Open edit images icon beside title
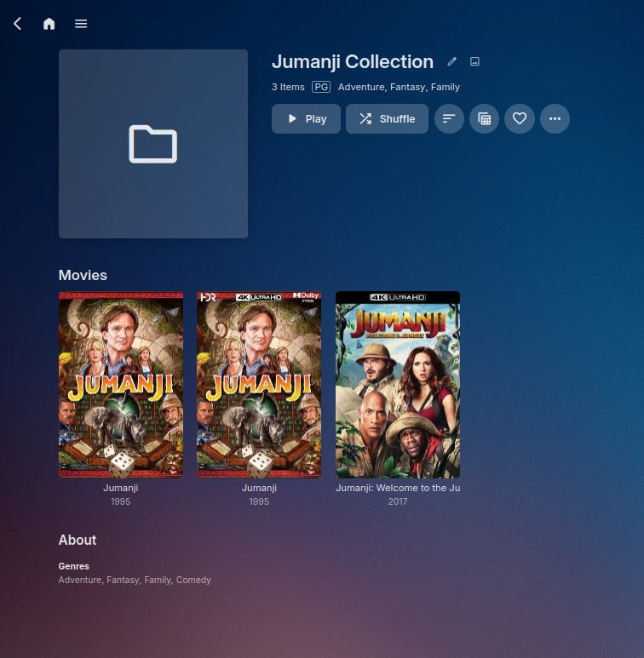 point(474,61)
